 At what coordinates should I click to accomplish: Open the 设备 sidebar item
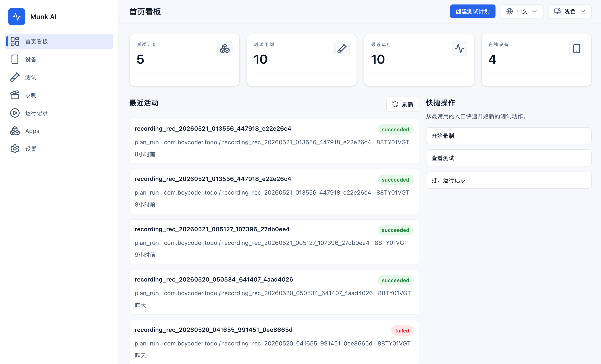pos(59,59)
